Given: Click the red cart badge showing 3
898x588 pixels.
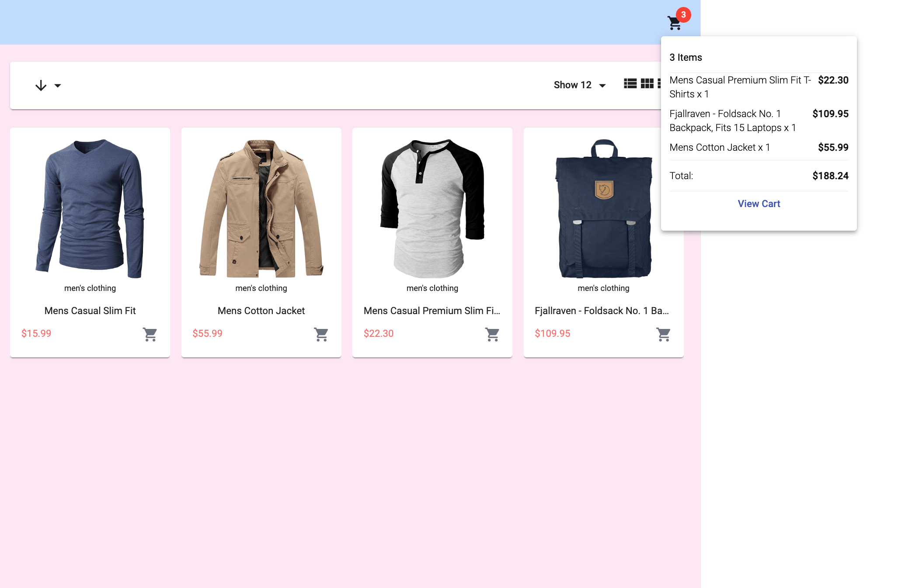Looking at the screenshot, I should (x=683, y=15).
